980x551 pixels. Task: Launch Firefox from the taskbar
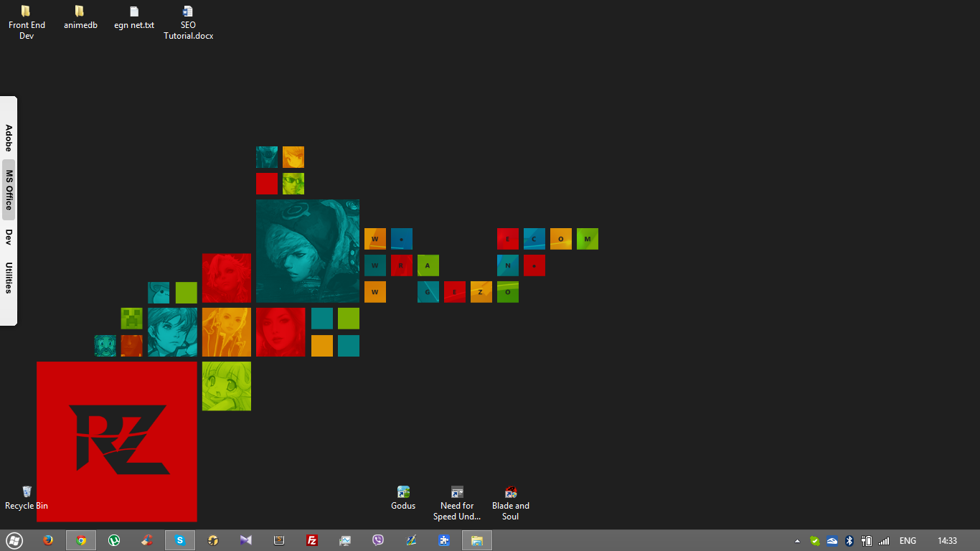48,540
